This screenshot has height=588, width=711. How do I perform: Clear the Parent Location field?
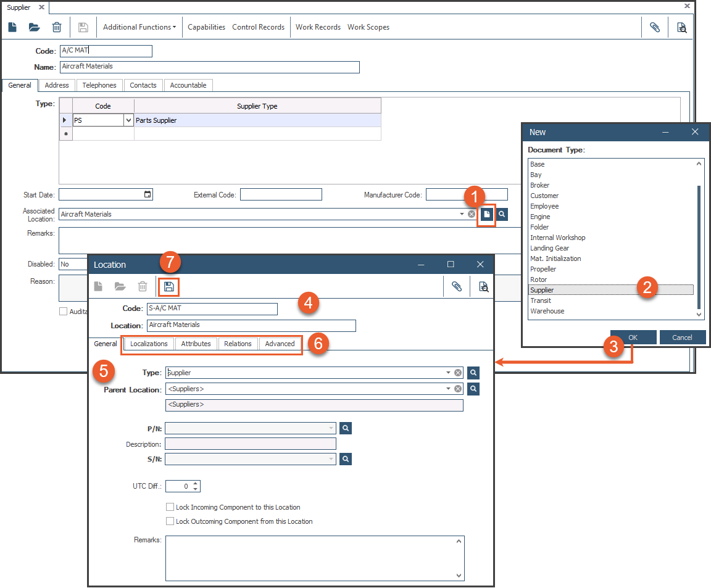click(458, 389)
